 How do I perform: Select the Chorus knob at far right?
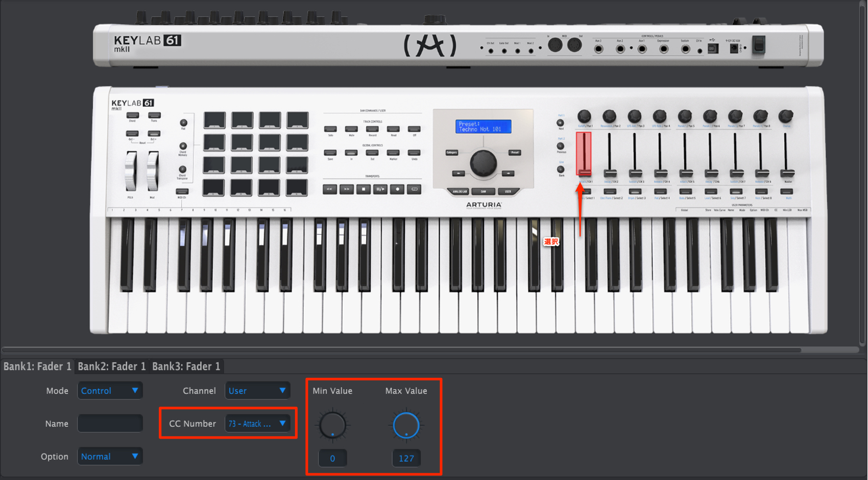[x=786, y=116]
